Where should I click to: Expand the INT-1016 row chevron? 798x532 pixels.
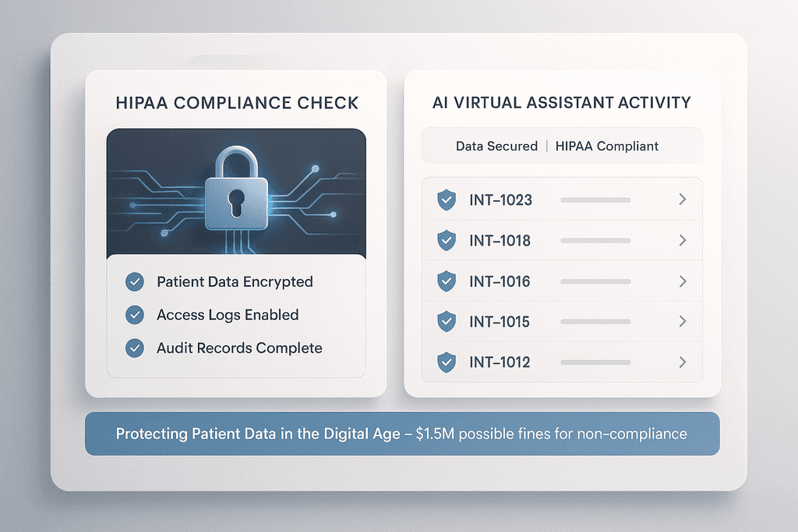click(x=683, y=281)
